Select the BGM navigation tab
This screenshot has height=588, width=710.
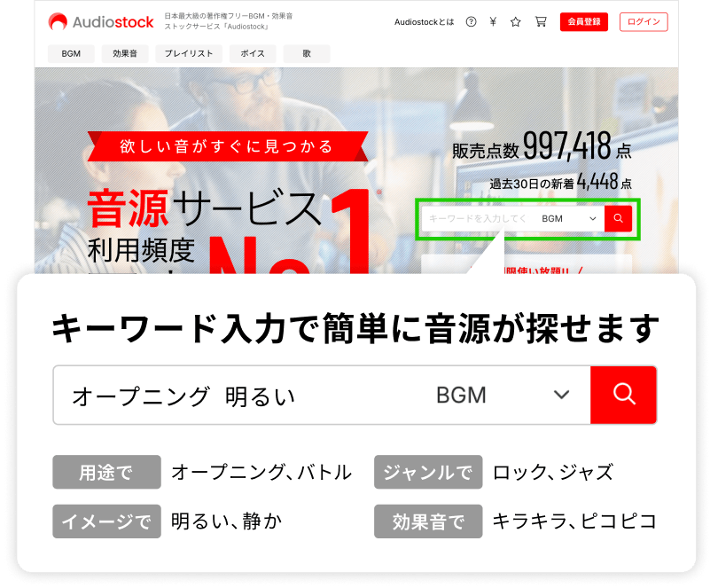click(x=71, y=53)
